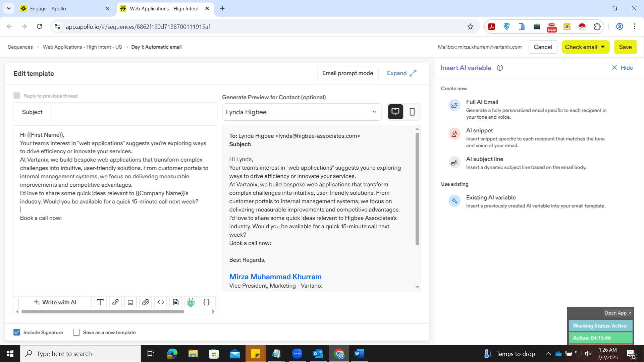Screen dimensions: 644x362
Task: Show hidden system tray icons
Action: [548, 354]
